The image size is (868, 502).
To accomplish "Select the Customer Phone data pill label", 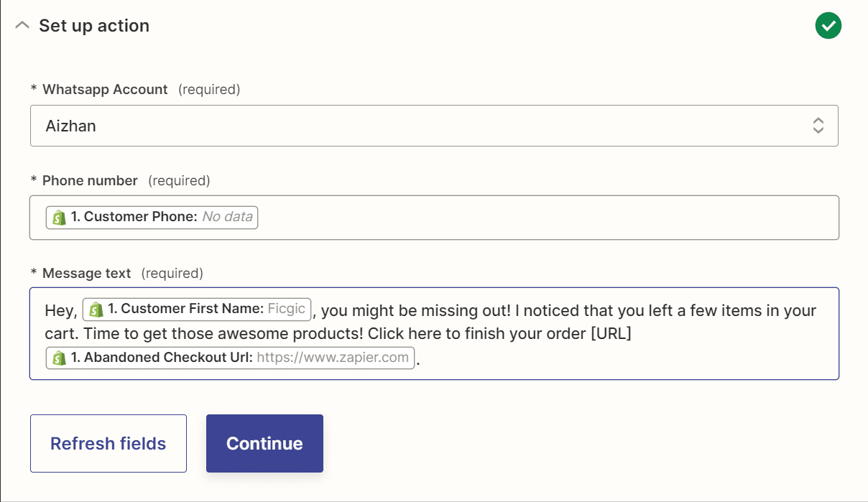I will pyautogui.click(x=134, y=217).
